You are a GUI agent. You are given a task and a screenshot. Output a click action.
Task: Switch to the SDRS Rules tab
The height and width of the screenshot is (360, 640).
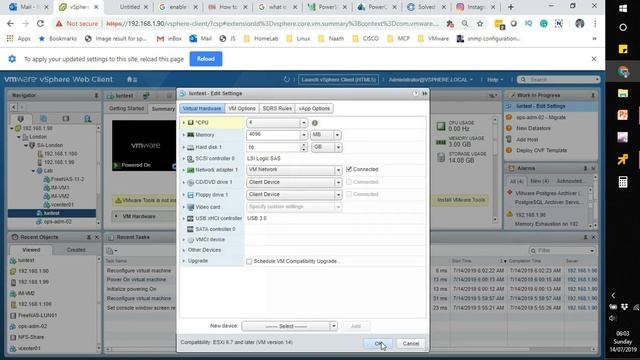[277, 109]
